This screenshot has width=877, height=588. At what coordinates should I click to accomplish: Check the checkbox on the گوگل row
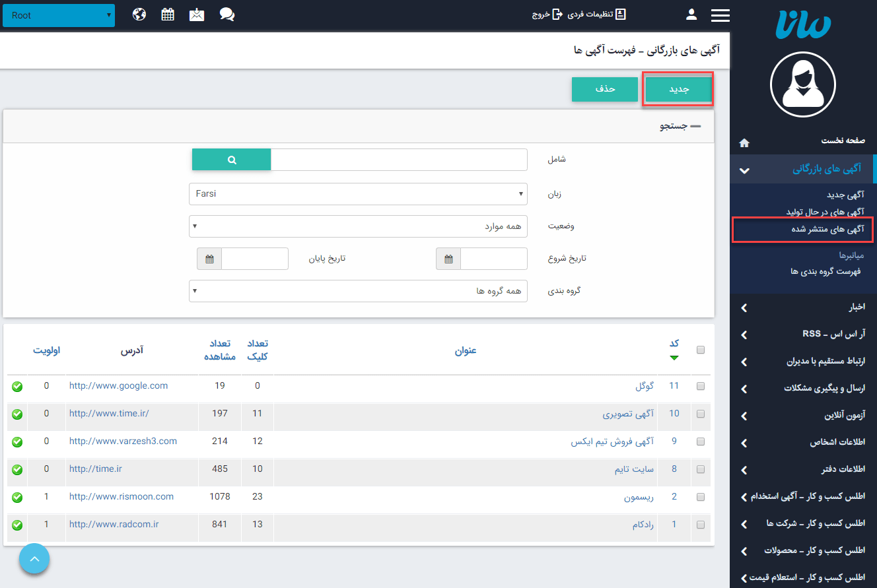tap(701, 386)
